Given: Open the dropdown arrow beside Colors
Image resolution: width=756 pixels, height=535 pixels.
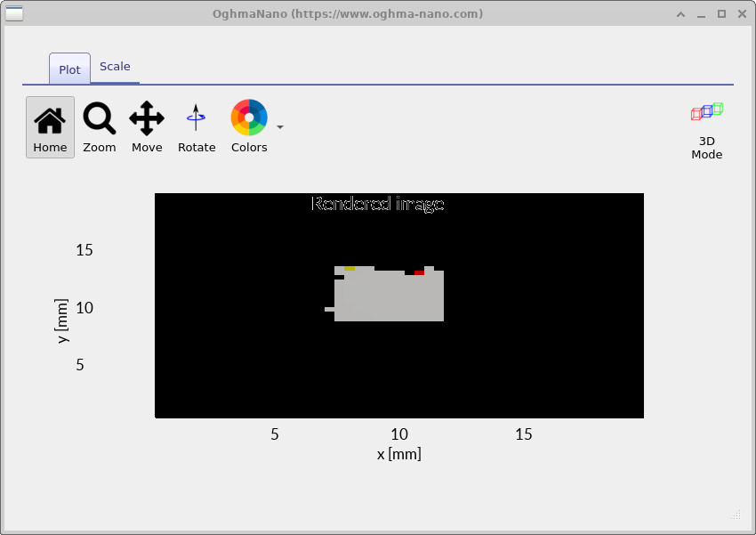Looking at the screenshot, I should click(x=279, y=127).
